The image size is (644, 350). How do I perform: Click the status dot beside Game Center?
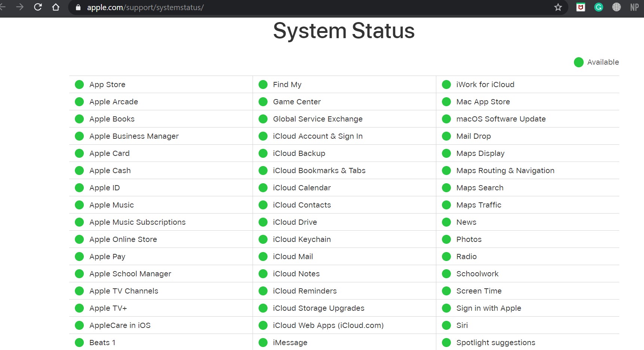pos(263,102)
